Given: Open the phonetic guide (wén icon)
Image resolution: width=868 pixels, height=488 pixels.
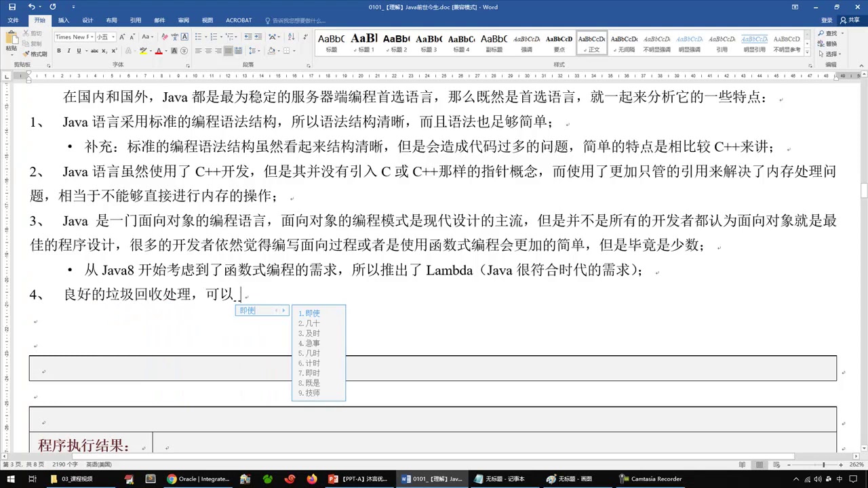Looking at the screenshot, I should 174,37.
